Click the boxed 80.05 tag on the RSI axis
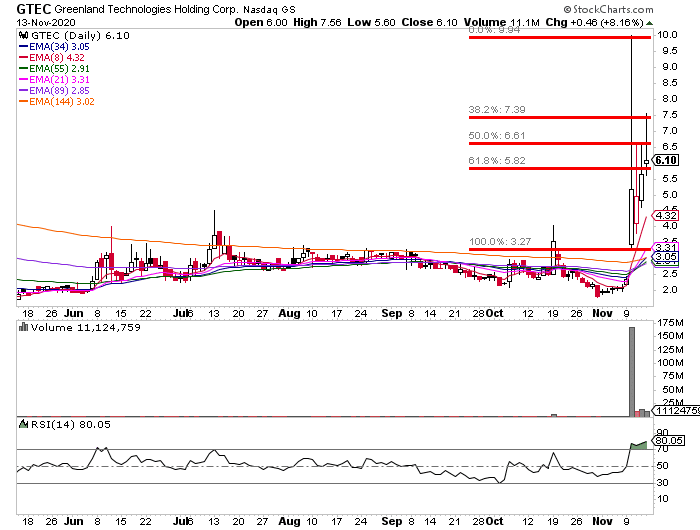Image resolution: width=700 pixels, height=530 pixels. pyautogui.click(x=668, y=441)
